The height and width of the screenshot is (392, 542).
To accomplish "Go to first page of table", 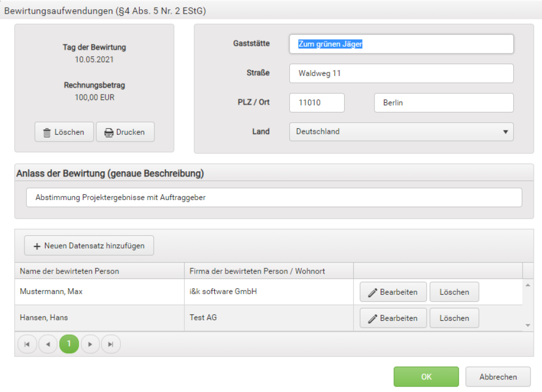I will coord(28,344).
